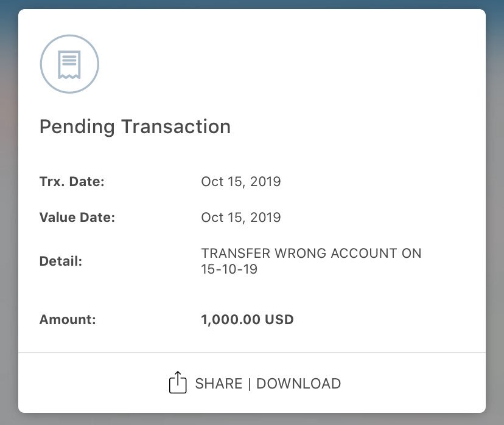Click the 15-10-19 date in detail text
Viewport: 504px width, 425px height.
pyautogui.click(x=229, y=269)
